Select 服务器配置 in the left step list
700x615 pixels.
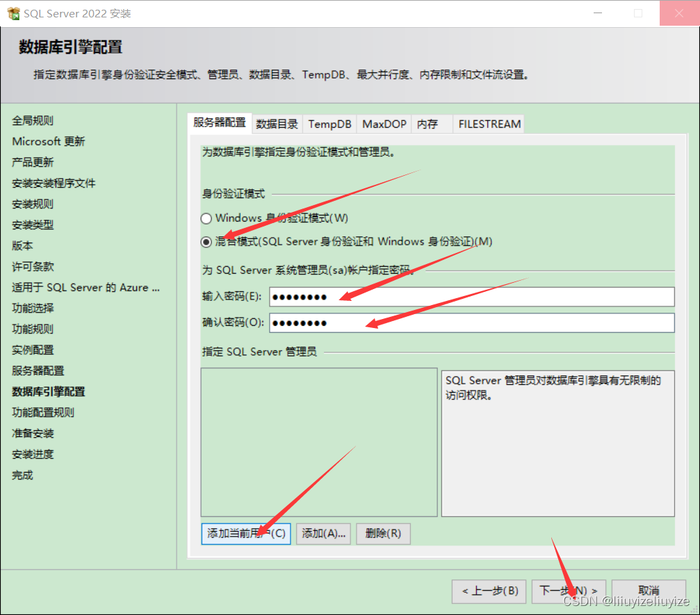click(38, 371)
